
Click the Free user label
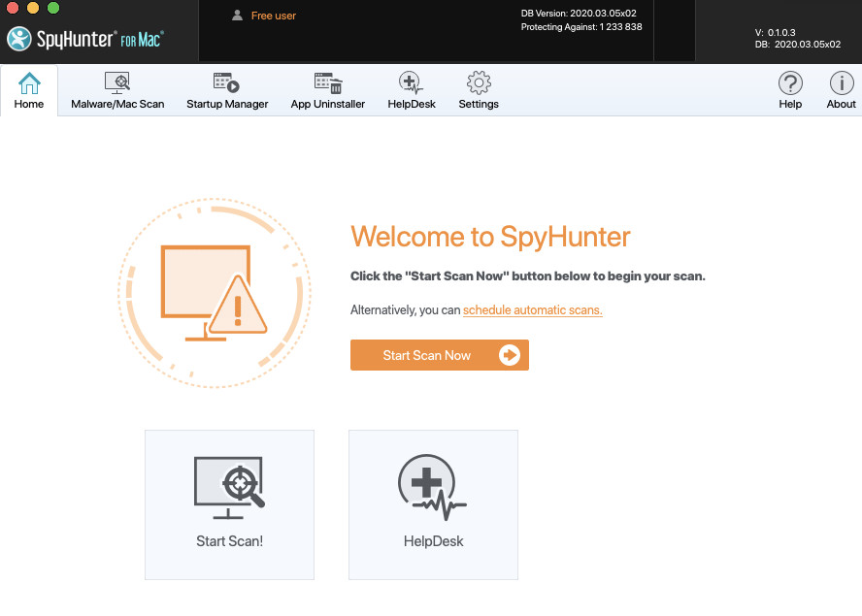(273, 16)
